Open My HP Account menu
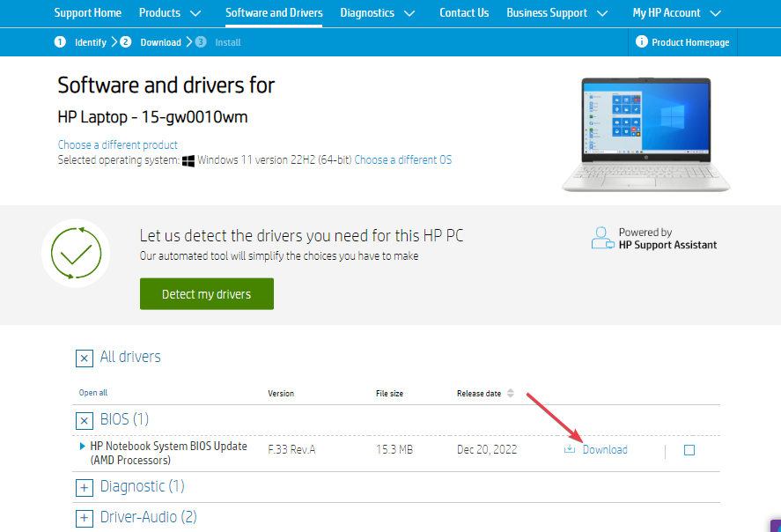Viewport: 781px width, 532px height. [667, 13]
